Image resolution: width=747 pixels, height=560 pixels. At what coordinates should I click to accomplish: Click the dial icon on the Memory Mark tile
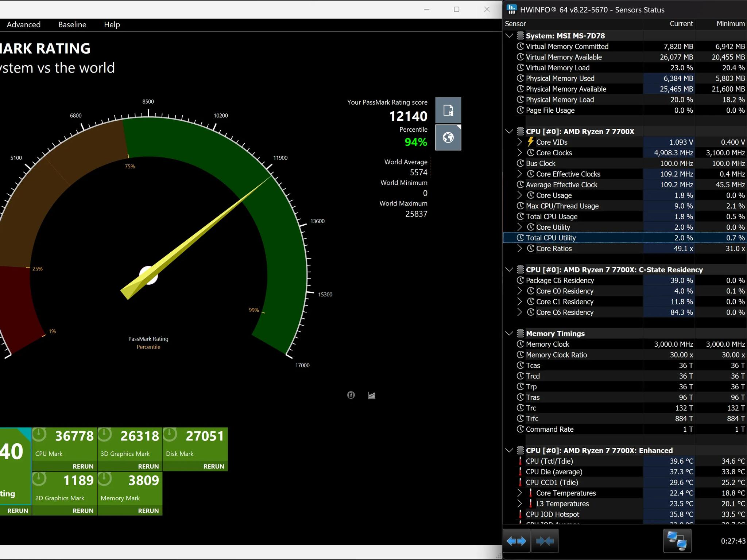click(x=105, y=479)
